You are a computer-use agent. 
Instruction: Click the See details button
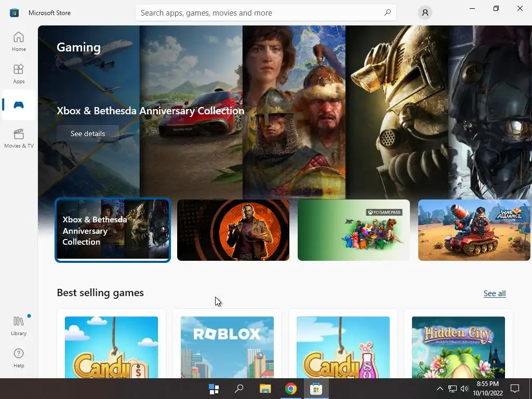87,134
